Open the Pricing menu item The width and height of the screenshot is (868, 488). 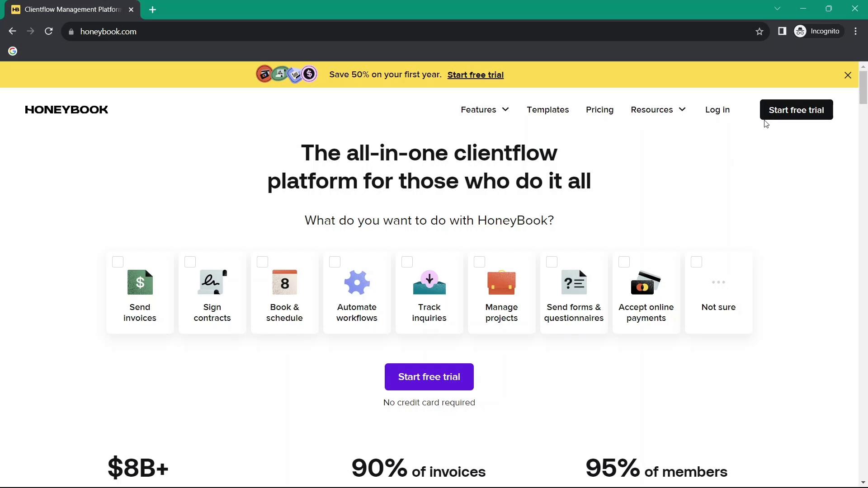point(600,110)
